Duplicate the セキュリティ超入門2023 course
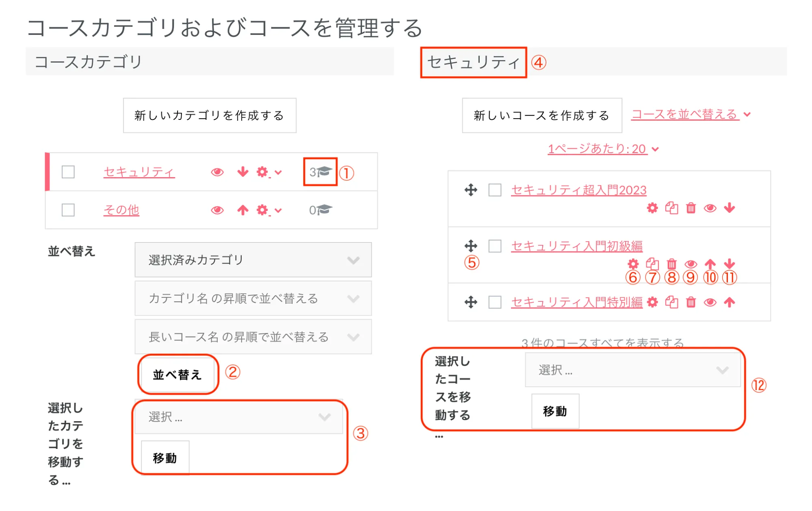The width and height of the screenshot is (812, 511). click(671, 208)
